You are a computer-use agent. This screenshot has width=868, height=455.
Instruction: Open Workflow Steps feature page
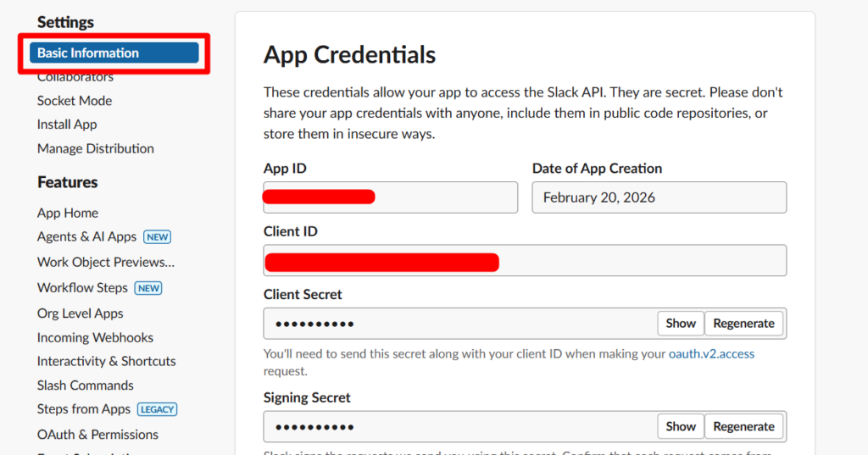pos(82,288)
